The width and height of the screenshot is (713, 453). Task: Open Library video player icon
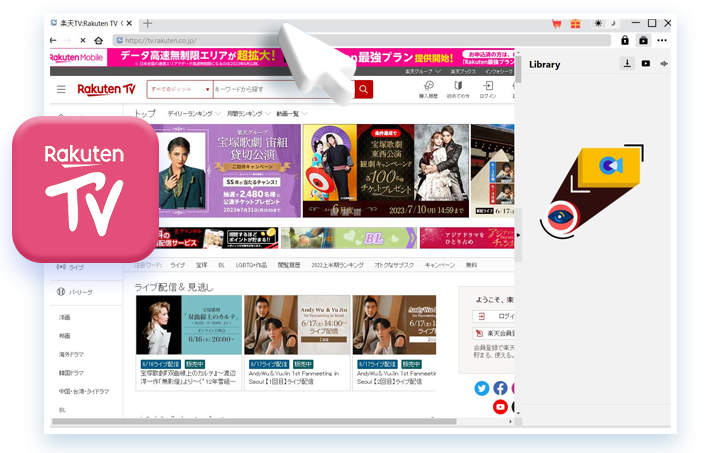[x=646, y=64]
